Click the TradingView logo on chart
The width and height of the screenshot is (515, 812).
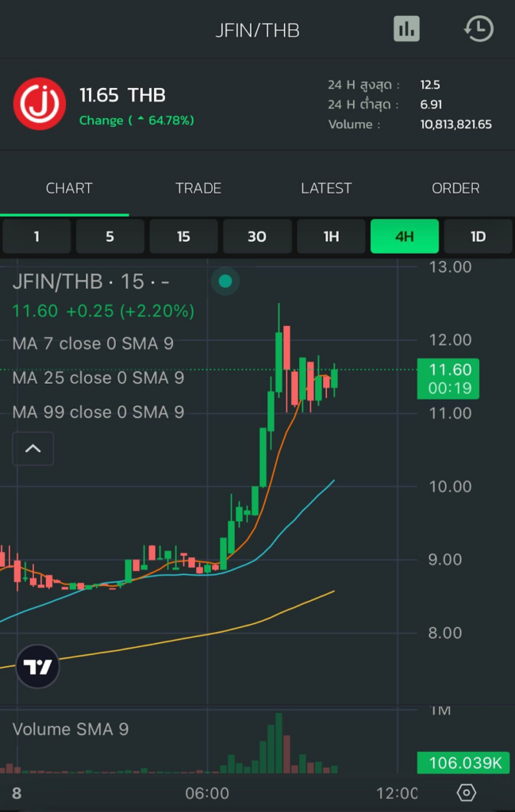38,667
